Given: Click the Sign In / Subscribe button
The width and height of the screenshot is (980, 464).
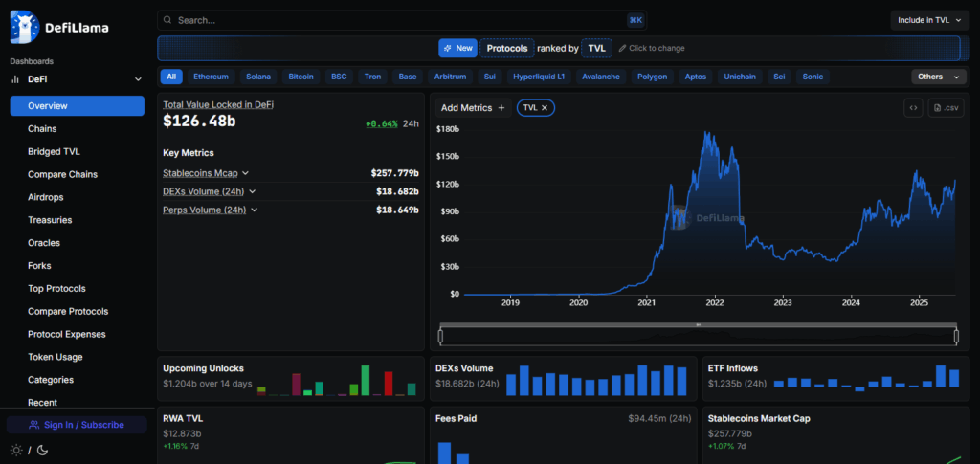Looking at the screenshot, I should pos(77,425).
